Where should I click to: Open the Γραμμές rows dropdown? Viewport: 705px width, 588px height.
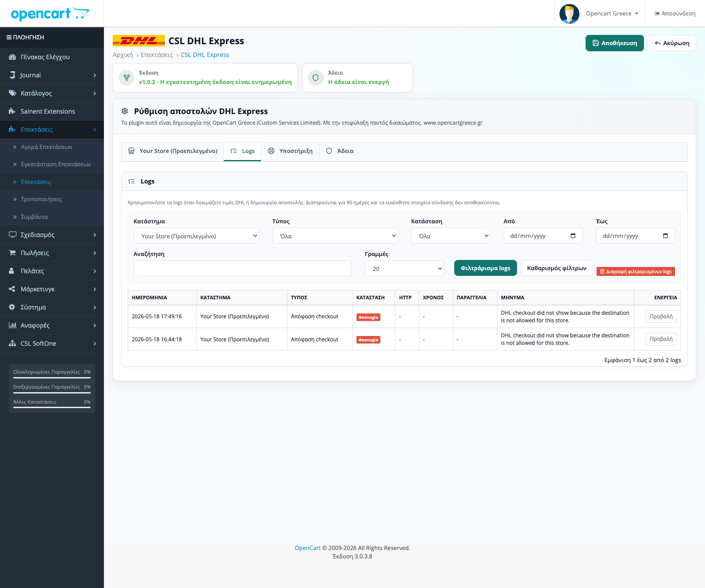(404, 268)
